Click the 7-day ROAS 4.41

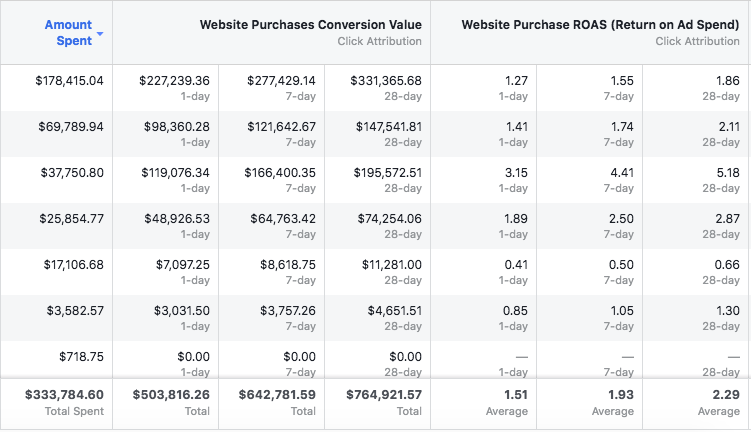click(622, 172)
